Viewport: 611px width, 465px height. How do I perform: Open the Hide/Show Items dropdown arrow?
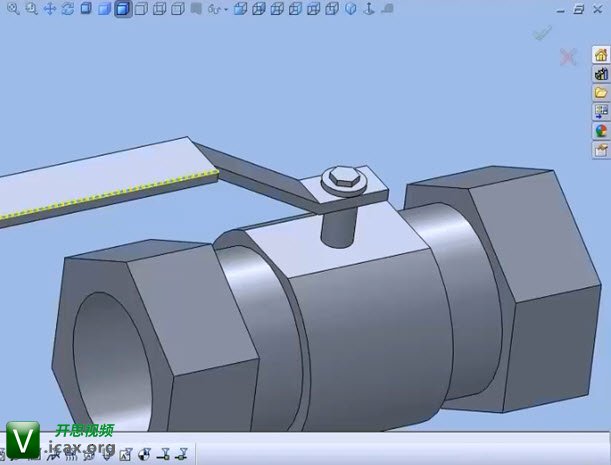(226, 10)
